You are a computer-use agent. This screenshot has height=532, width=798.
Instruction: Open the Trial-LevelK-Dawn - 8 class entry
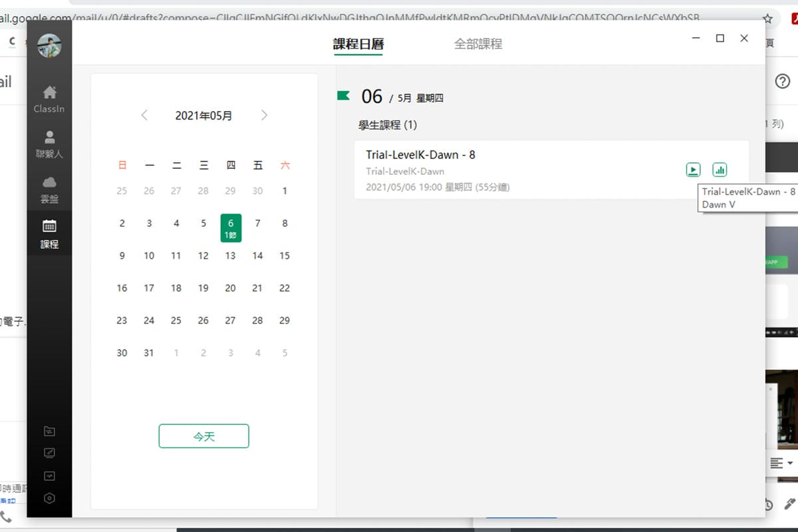tap(419, 154)
